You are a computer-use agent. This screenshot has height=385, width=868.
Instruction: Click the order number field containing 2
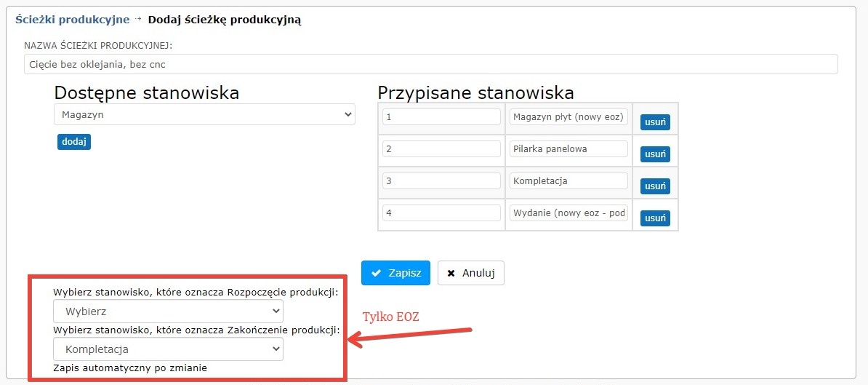point(441,149)
